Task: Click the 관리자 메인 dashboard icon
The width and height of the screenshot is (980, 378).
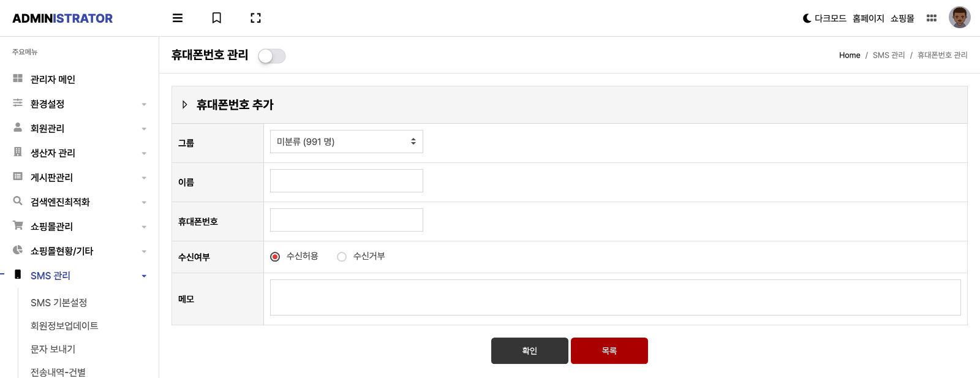Action: 18,78
